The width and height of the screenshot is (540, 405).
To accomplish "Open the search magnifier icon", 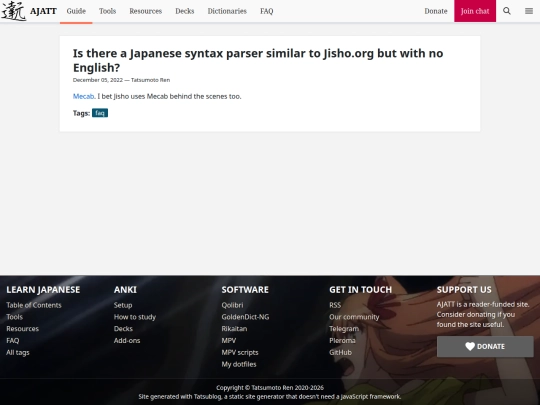I will 507,11.
